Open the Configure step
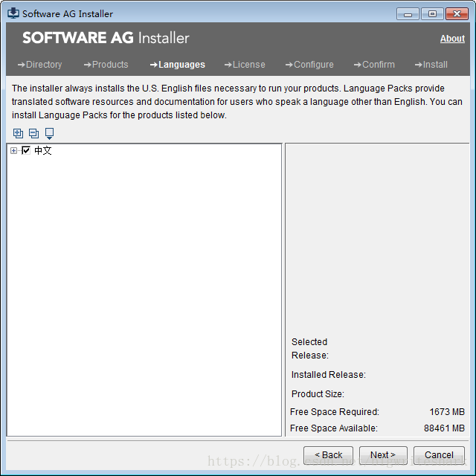Viewport: 476px width, 476px height. [x=309, y=65]
